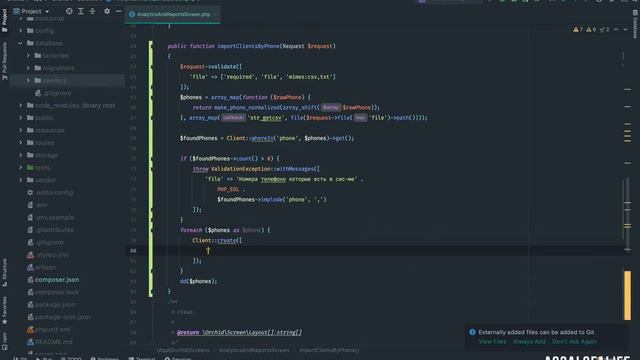This screenshot has height=360, width=640.
Task: Open Project panel settings gear
Action: [107, 11]
